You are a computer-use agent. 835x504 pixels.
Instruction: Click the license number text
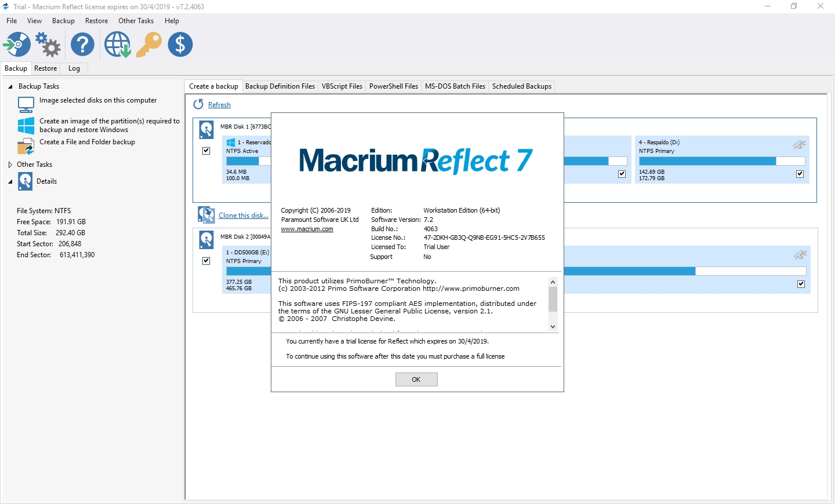pyautogui.click(x=484, y=238)
